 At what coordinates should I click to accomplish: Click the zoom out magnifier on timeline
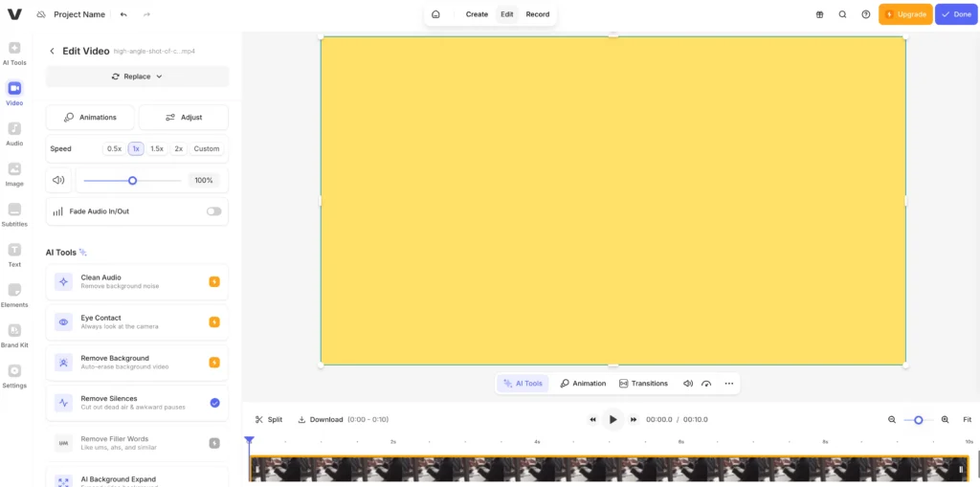(892, 420)
